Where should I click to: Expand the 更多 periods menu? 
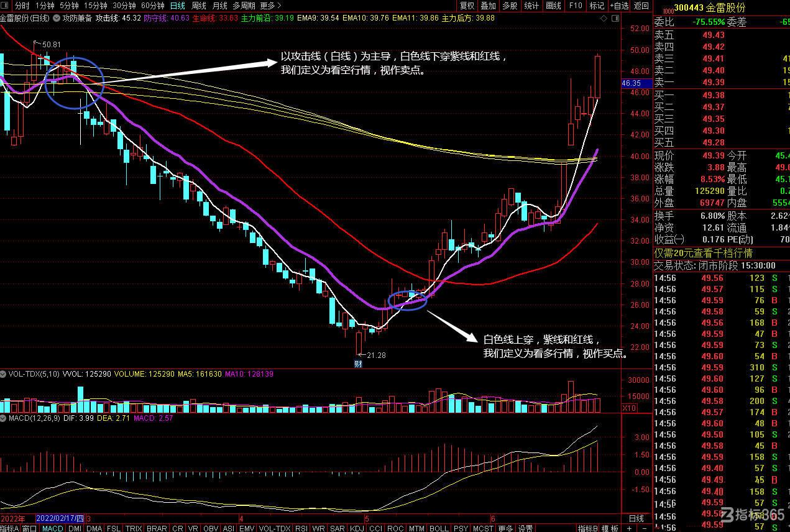270,5
